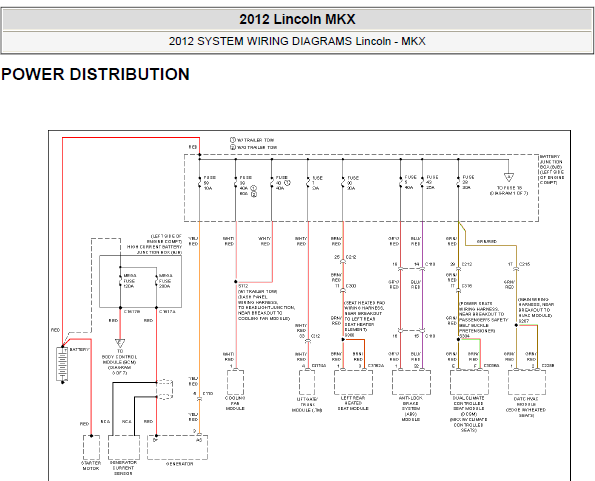The width and height of the screenshot is (595, 481).
Task: Click the Cooling Fan Module box
Action: [x=236, y=382]
